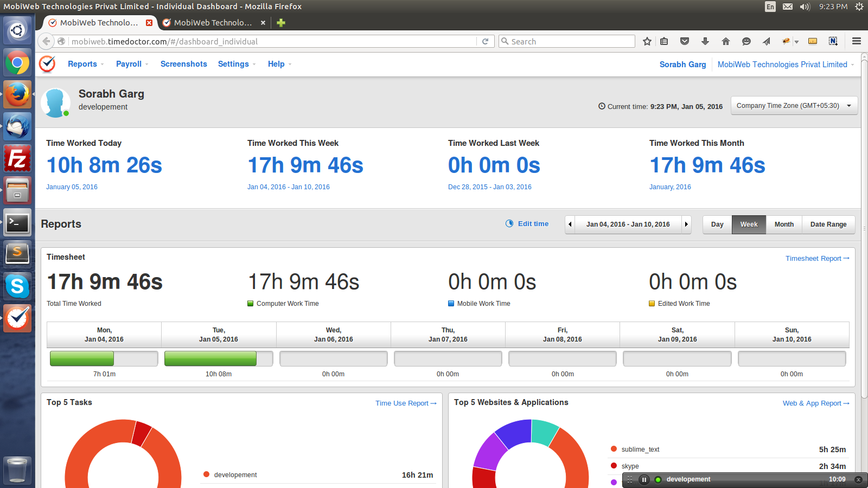
Task: Bookmark this page with star icon
Action: pyautogui.click(x=647, y=41)
